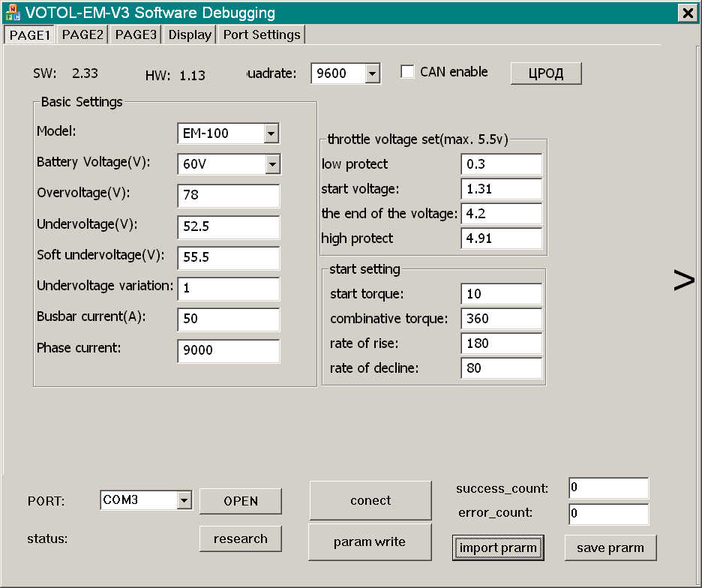This screenshot has width=702, height=588.
Task: Expand the baudrate dropdown set to 9600
Action: coord(373,73)
